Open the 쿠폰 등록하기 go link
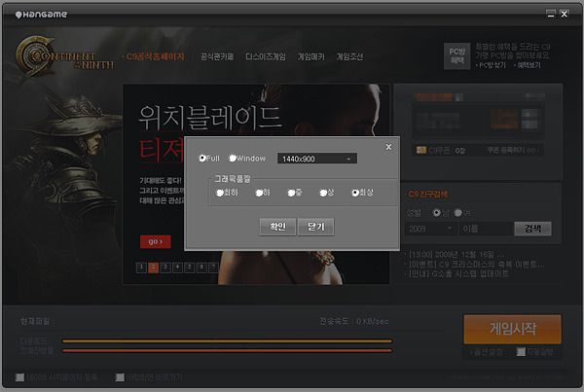Screen dimensions: 584x392 (513, 150)
